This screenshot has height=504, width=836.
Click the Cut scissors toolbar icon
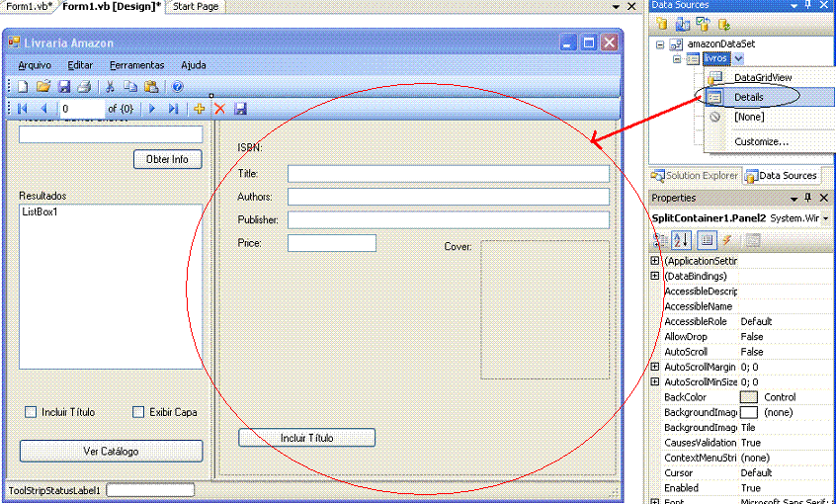111,87
